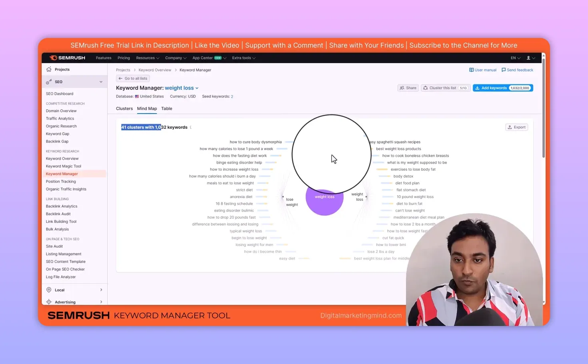Open Organic Research in the sidebar
The image size is (588, 364).
[x=61, y=126]
